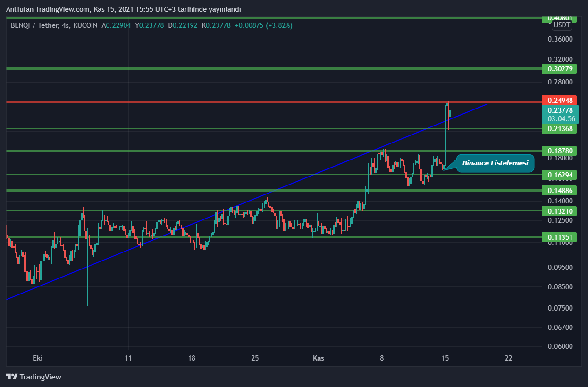
Task: Select date 15 on the time axis
Action: point(445,358)
